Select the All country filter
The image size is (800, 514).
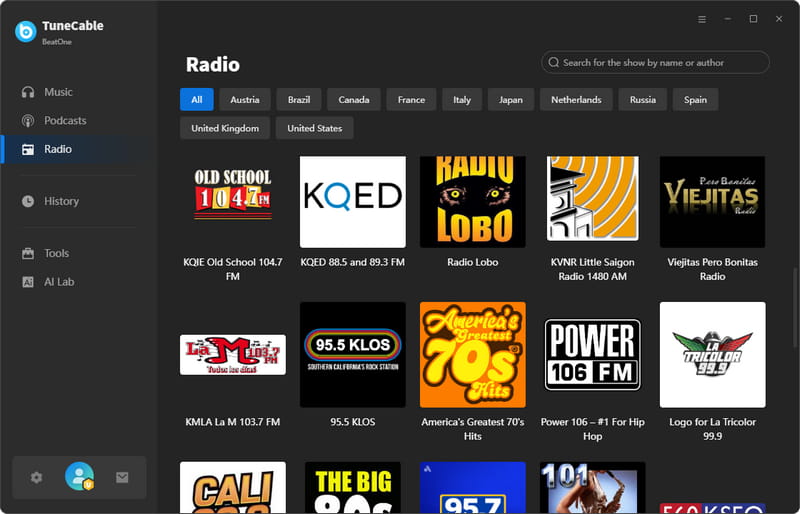[196, 100]
